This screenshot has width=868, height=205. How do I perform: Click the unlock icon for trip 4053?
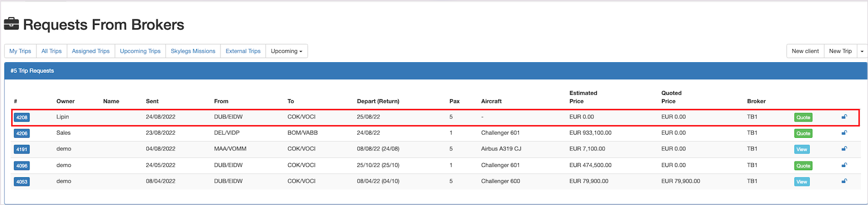point(844,181)
